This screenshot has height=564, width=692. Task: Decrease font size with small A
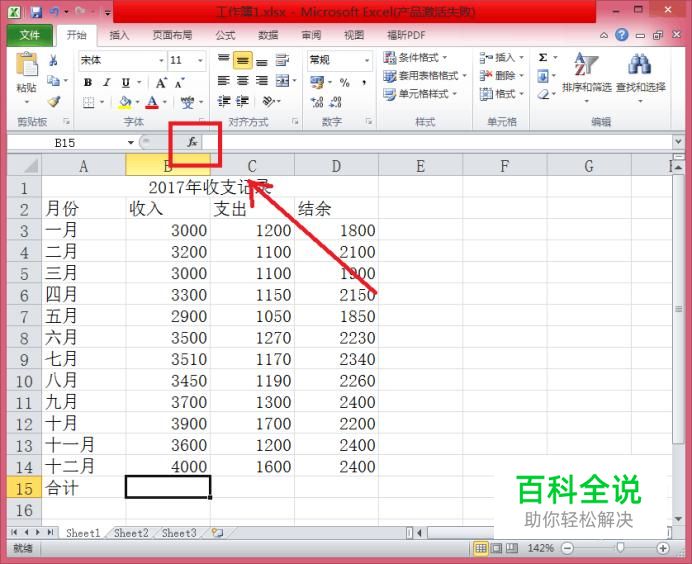pos(180,83)
